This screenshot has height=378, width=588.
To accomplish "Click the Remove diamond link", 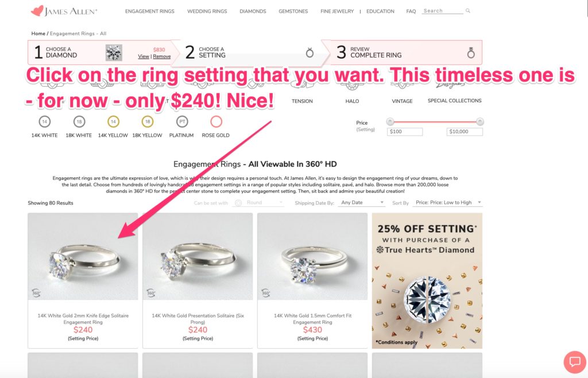I will [x=161, y=56].
